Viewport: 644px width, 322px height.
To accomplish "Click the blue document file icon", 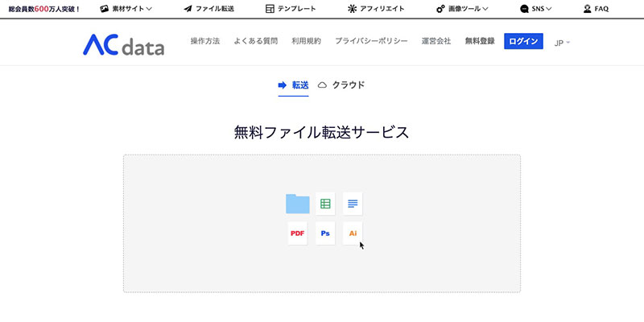I will coord(353,204).
